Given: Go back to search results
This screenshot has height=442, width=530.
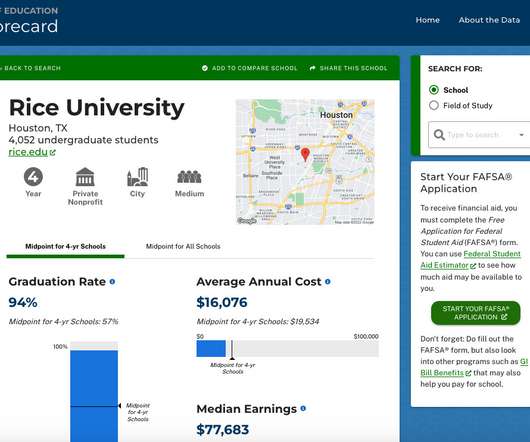Looking at the screenshot, I should tap(30, 68).
